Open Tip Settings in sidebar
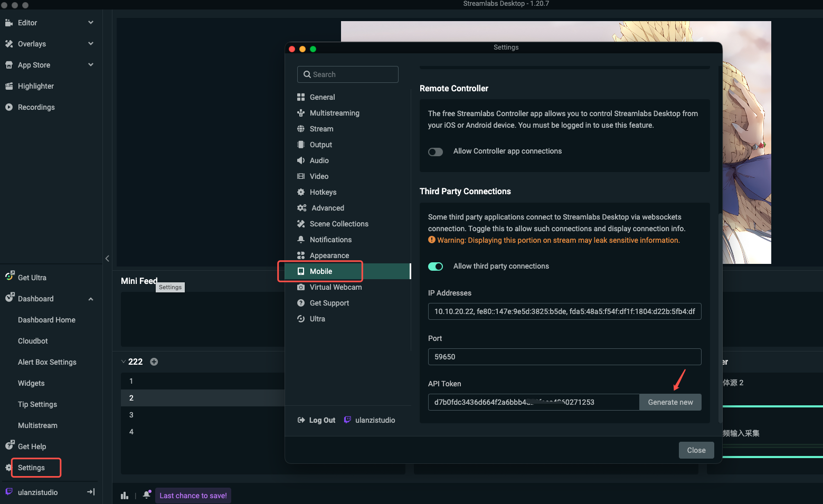823x504 pixels. point(37,404)
